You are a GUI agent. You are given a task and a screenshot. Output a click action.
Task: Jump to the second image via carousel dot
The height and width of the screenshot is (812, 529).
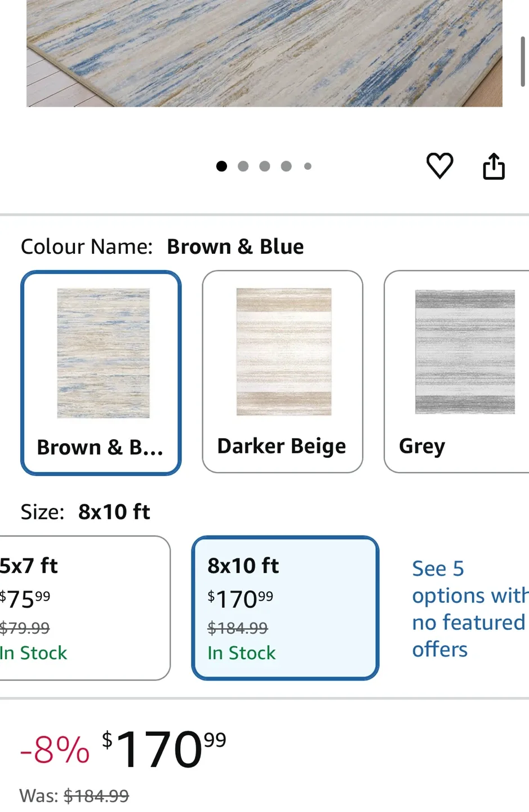[x=243, y=166]
